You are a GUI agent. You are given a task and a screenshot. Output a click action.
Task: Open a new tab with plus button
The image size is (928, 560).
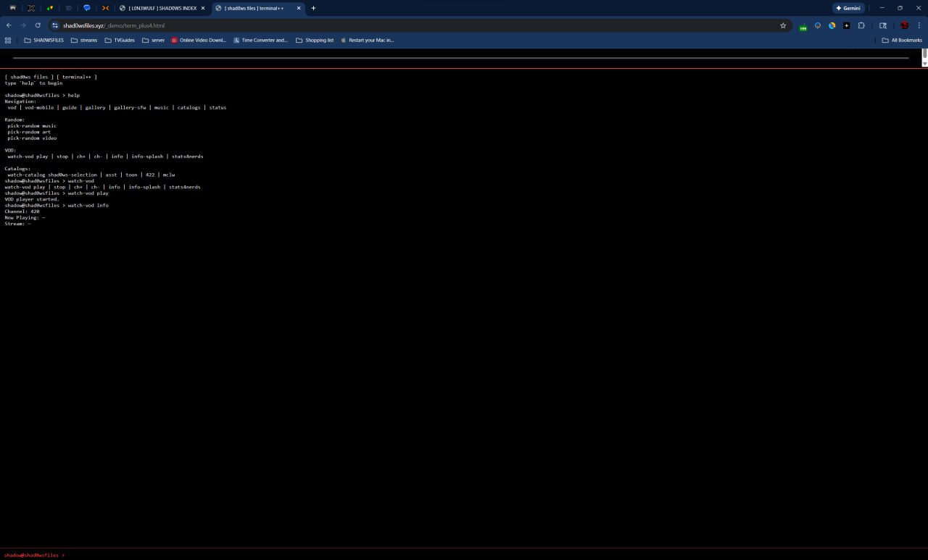(313, 8)
